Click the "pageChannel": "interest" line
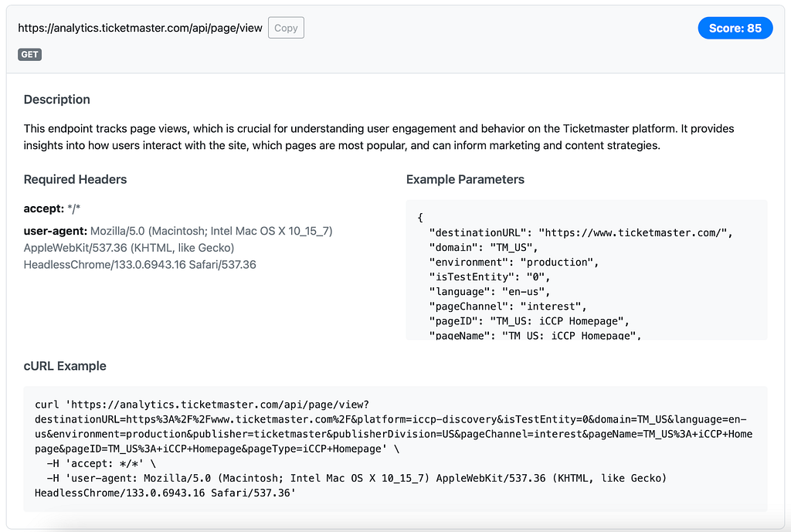Viewport: 791px width, 532px height. point(508,306)
